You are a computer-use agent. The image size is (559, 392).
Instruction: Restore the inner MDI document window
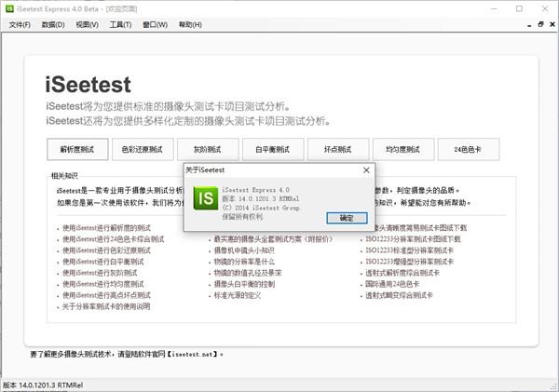(540, 24)
